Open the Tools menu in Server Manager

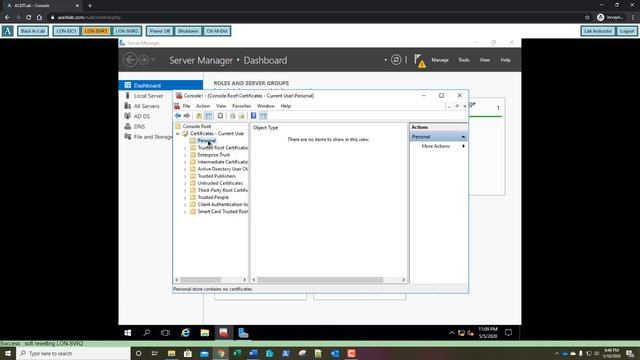(464, 60)
